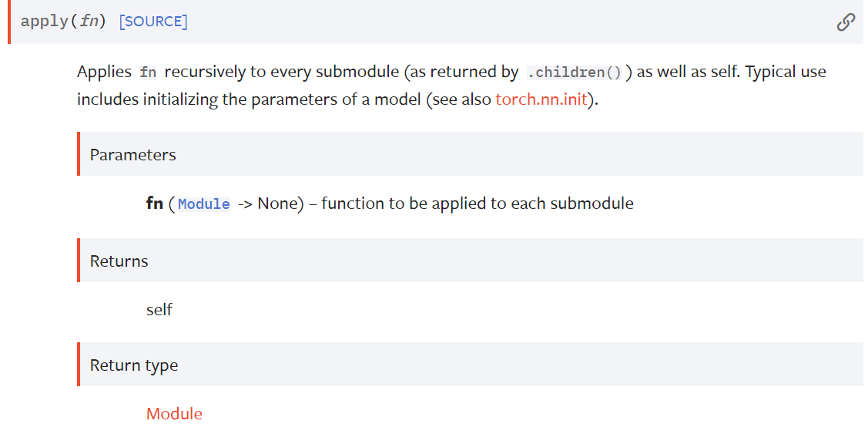Click the Returns section heading

119,261
